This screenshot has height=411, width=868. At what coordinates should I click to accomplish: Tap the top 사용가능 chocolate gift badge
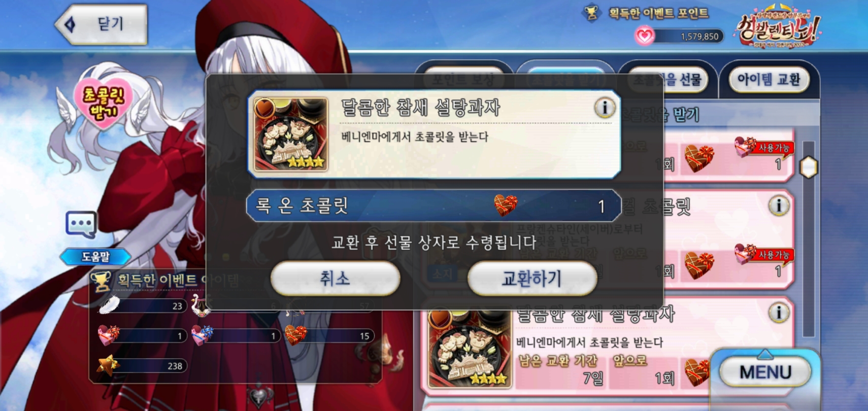(765, 147)
